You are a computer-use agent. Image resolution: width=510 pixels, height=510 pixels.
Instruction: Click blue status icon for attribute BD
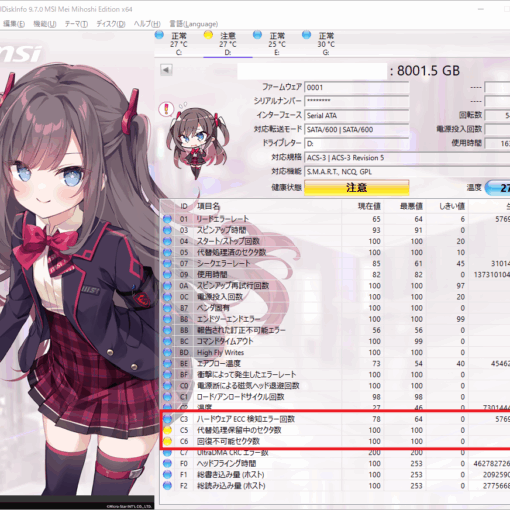pos(167,352)
